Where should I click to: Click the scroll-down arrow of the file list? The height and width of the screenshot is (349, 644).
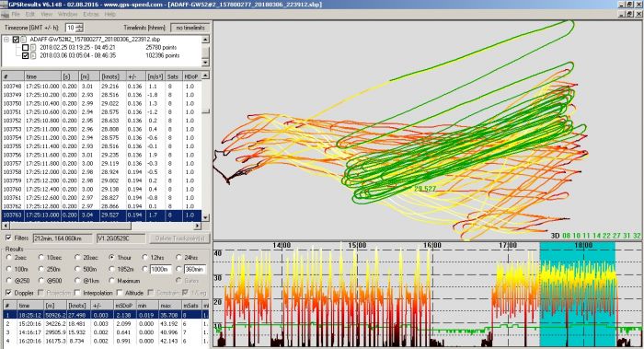205,63
